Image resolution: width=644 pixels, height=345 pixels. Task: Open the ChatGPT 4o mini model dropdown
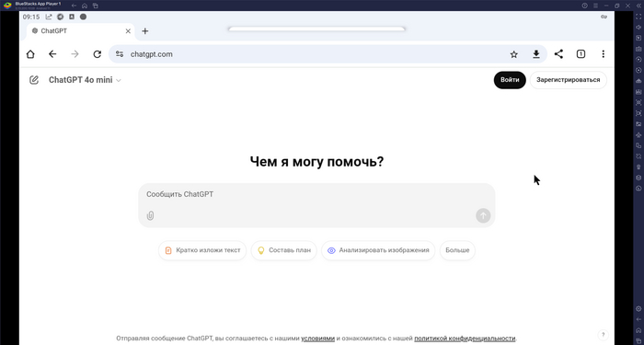pos(85,80)
